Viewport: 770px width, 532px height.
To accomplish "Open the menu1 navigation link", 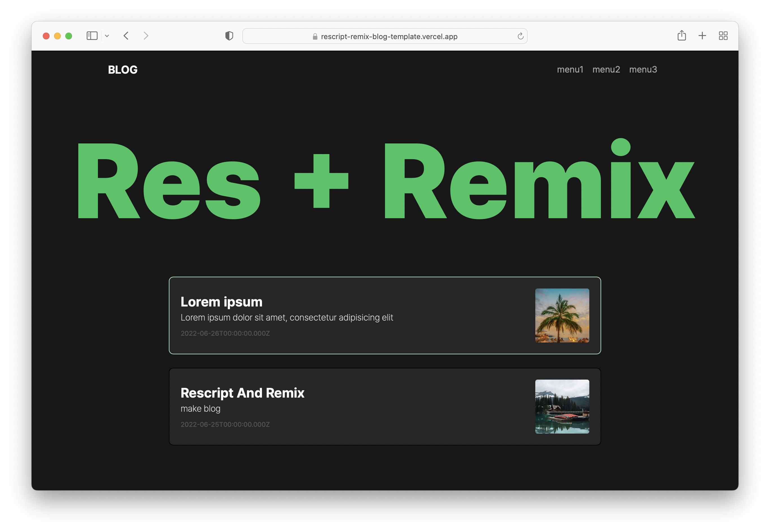I will coord(570,69).
